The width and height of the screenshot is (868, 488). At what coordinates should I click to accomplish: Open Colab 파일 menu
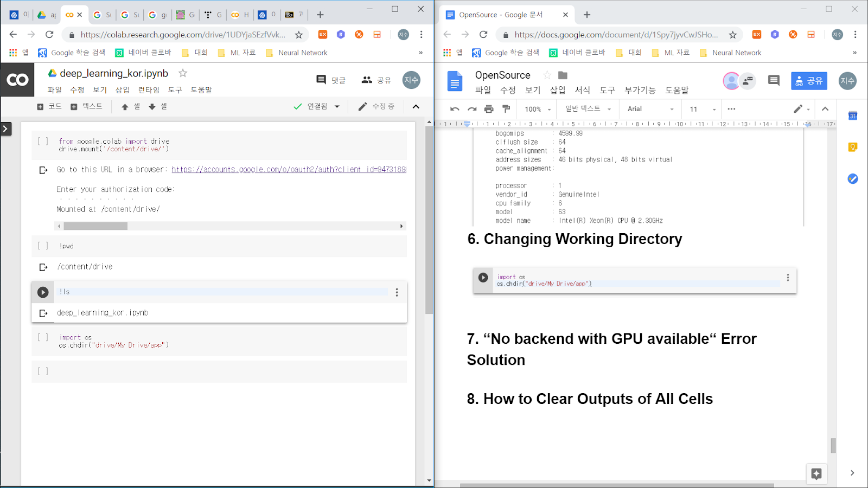(54, 89)
